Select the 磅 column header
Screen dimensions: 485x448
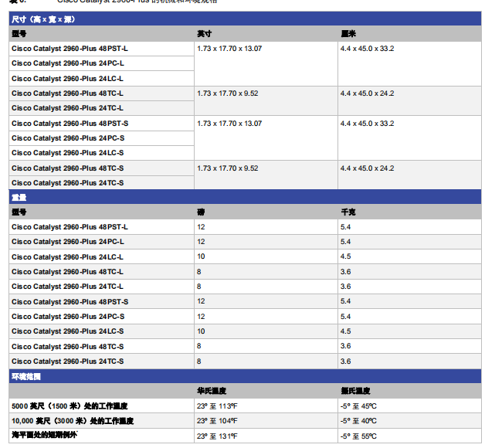coord(201,212)
